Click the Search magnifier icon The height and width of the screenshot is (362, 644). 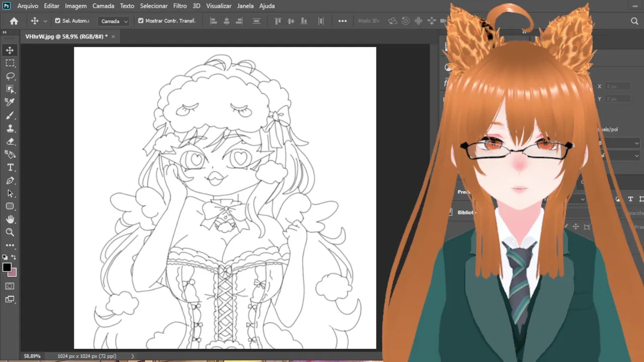(634, 21)
